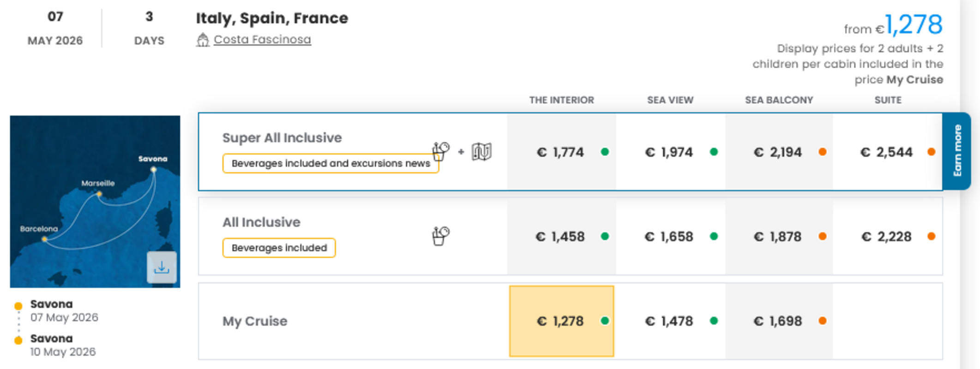Click the Super All Inclusive beverages icon
Viewport: 980px width, 369px height.
440,151
